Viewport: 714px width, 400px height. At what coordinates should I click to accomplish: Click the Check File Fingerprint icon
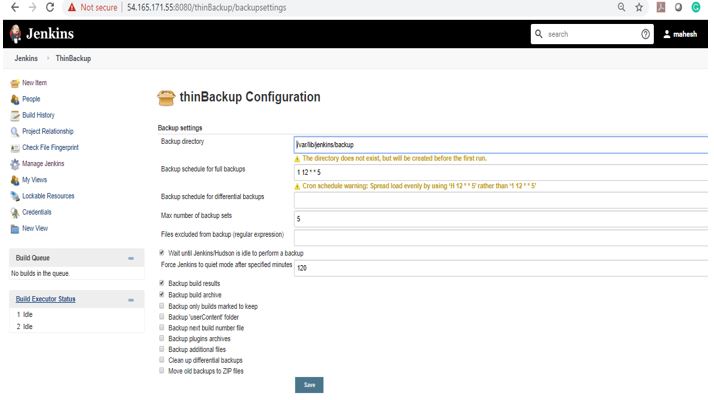[14, 148]
